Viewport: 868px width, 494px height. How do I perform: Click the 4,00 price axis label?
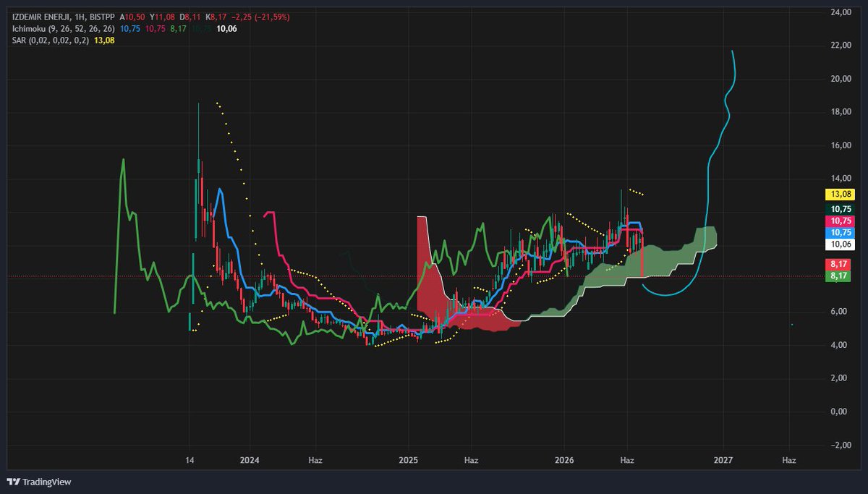840,345
